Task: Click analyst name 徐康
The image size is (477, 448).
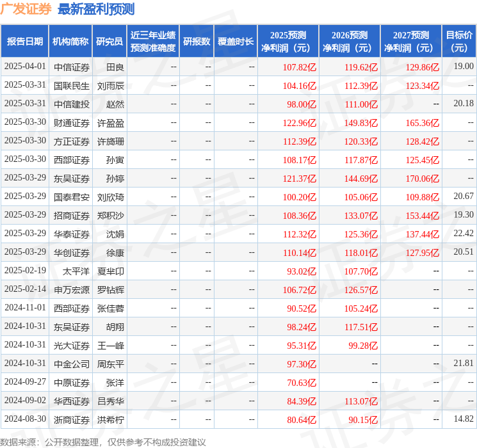Action: 115,253
